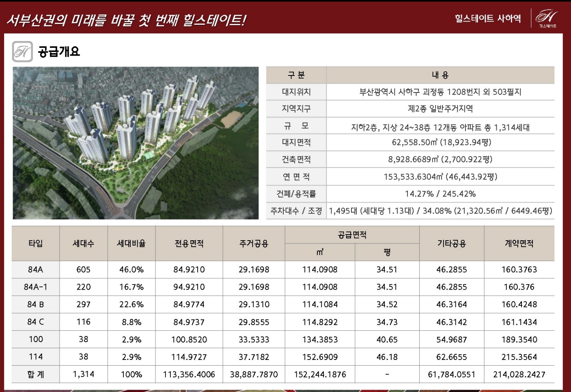Click the 세대수 column header
Screen dimensions: 571x392
[x=84, y=243]
